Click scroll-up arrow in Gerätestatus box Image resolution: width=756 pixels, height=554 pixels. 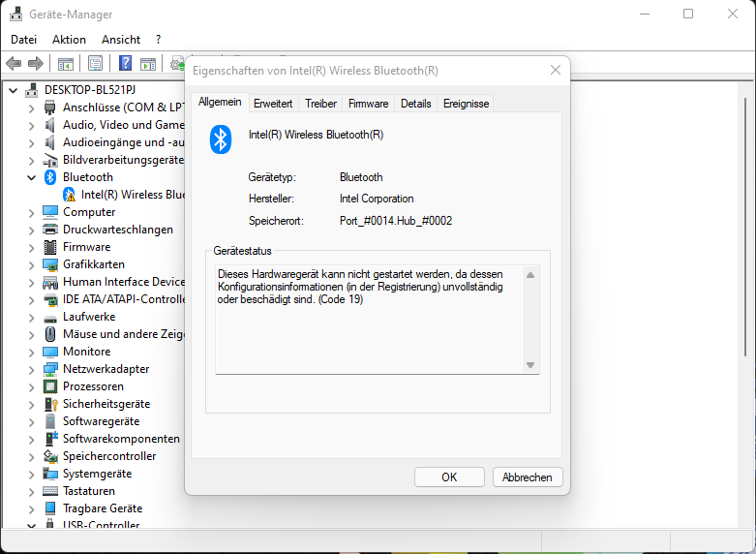[x=530, y=275]
